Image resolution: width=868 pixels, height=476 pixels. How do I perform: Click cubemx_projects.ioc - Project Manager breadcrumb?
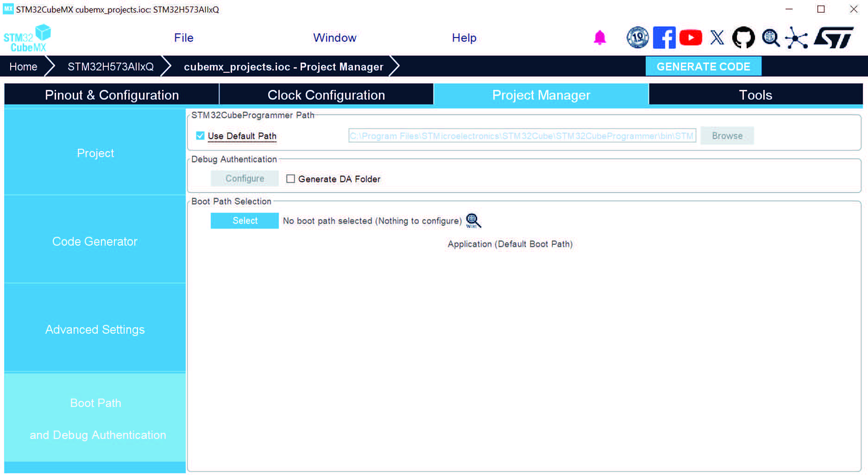coord(283,67)
